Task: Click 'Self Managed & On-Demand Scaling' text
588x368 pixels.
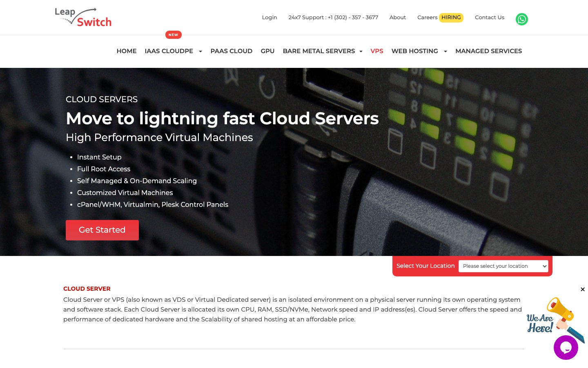Action: (x=137, y=181)
